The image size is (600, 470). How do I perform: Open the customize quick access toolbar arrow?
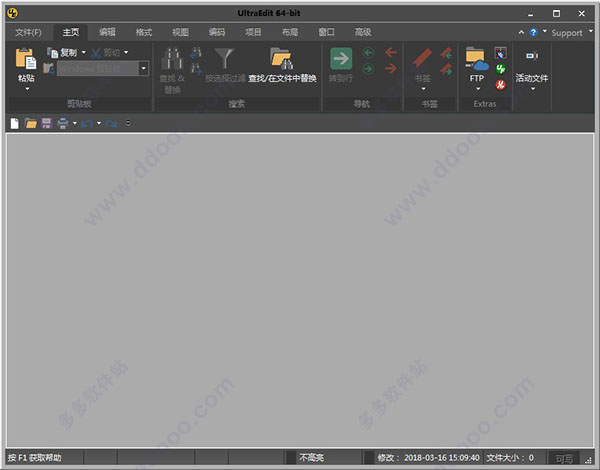tap(128, 123)
